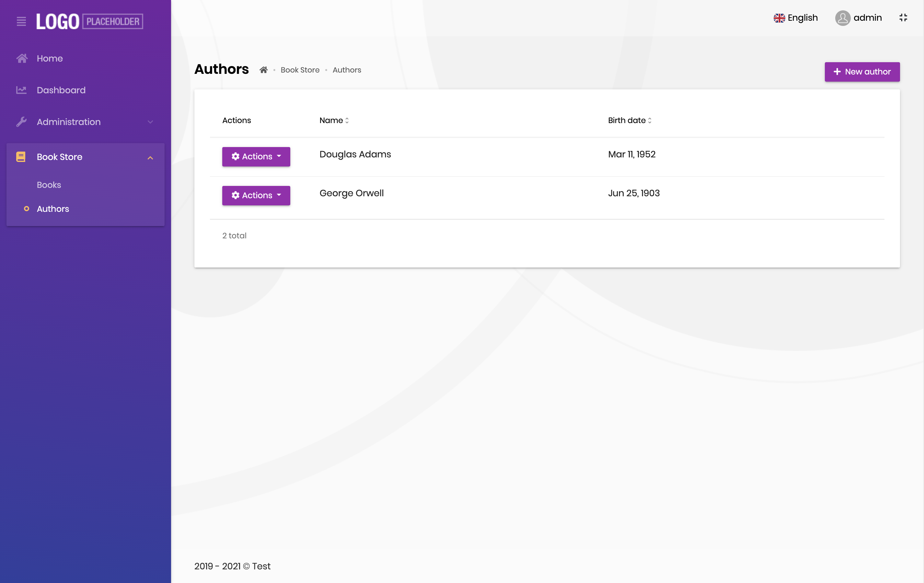Sort table by Name column
This screenshot has height=583, width=924.
click(x=334, y=120)
